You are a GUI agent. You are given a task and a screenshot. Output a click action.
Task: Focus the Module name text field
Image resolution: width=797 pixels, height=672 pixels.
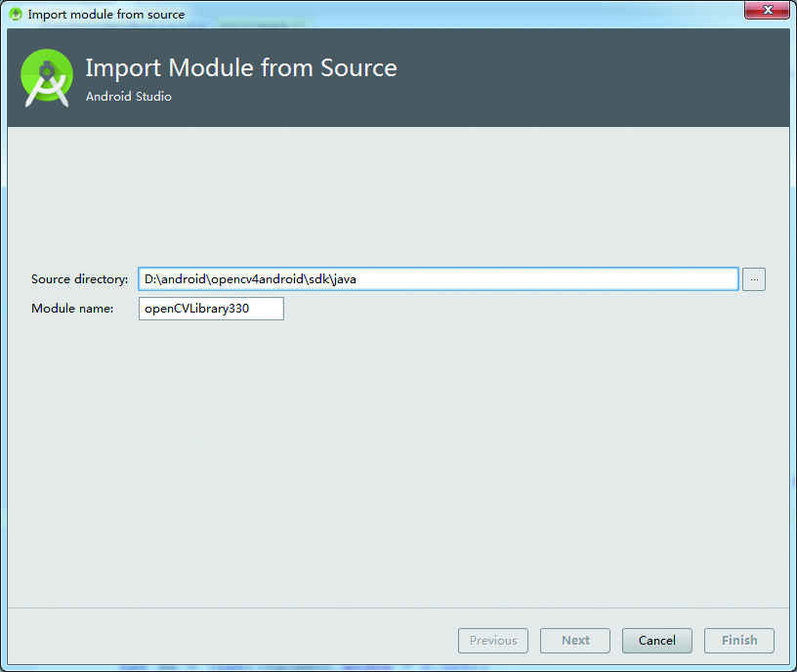coord(211,309)
